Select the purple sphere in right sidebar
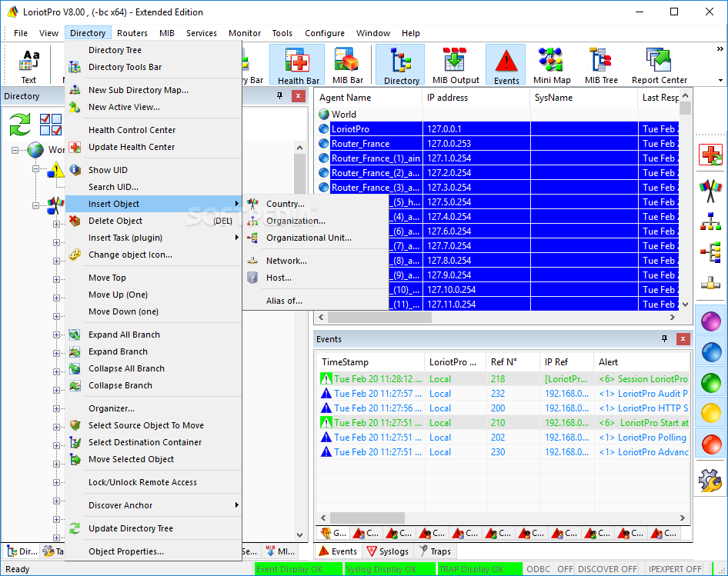The height and width of the screenshot is (576, 728). click(711, 321)
